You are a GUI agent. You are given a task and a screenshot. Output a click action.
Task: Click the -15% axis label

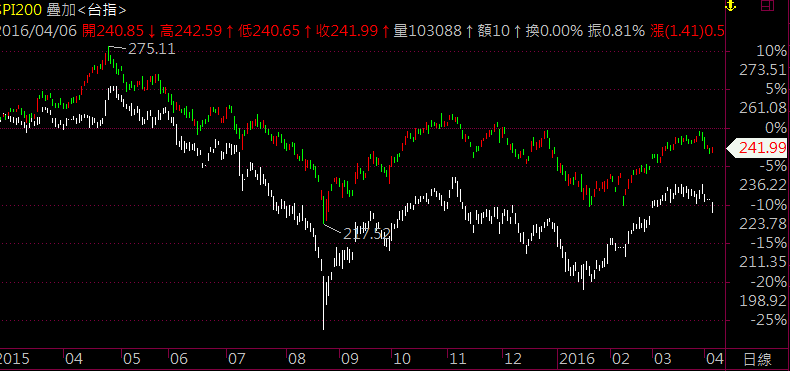tap(769, 243)
